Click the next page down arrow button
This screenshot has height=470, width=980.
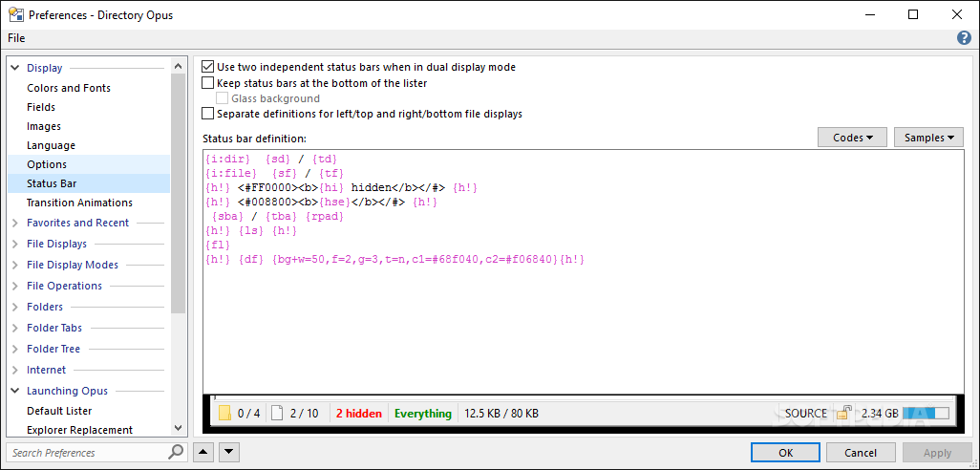click(x=228, y=452)
